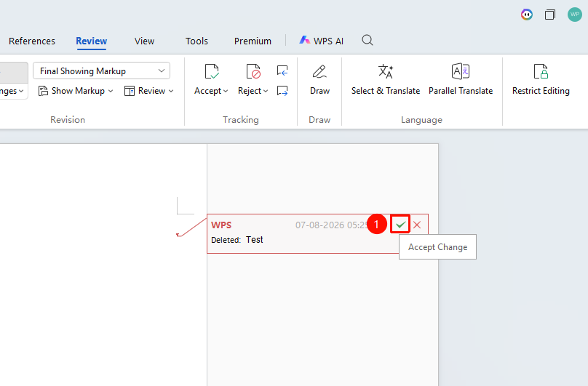Click the WPS author name in comment
588x386 pixels.
(x=221, y=225)
